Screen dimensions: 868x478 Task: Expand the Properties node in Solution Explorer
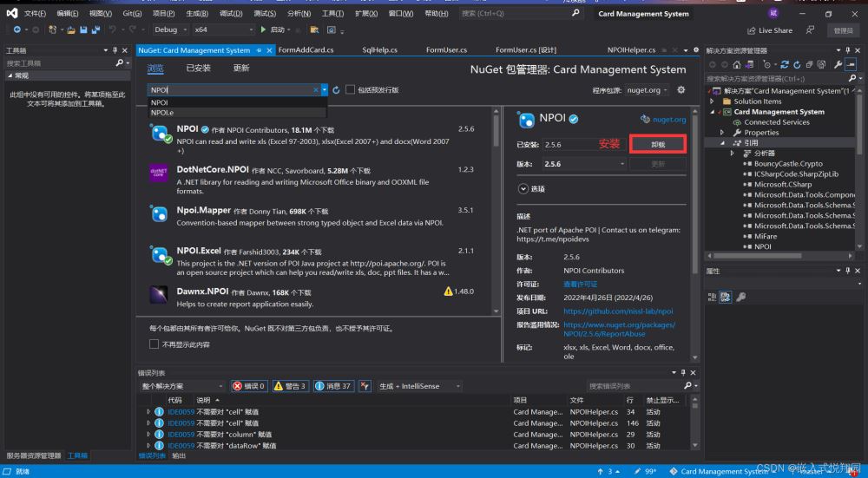(722, 133)
